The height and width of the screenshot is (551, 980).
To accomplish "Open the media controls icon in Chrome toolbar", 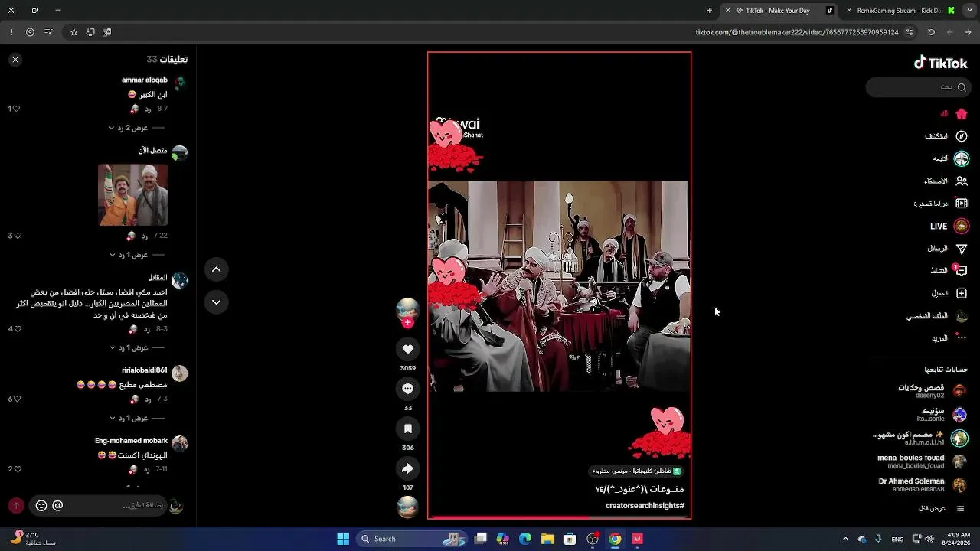I will pyautogui.click(x=48, y=32).
